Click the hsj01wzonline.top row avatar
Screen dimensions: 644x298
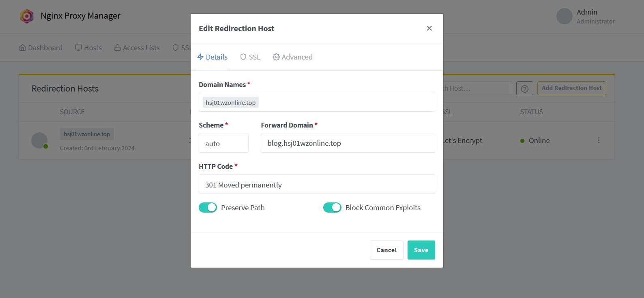click(x=39, y=140)
